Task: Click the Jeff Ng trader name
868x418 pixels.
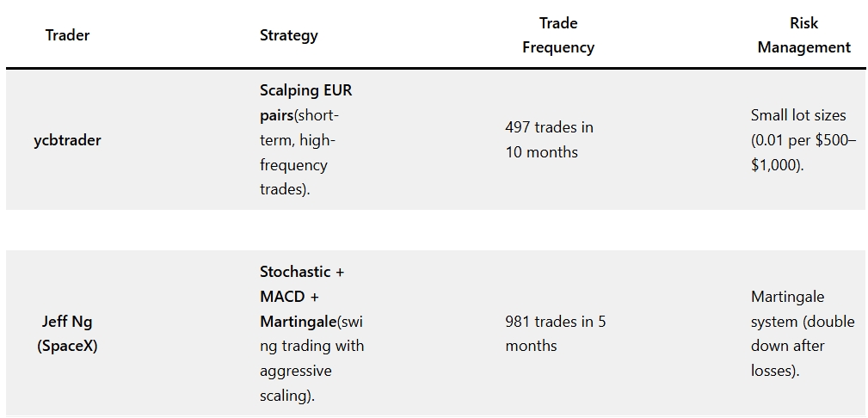Action: (x=67, y=322)
